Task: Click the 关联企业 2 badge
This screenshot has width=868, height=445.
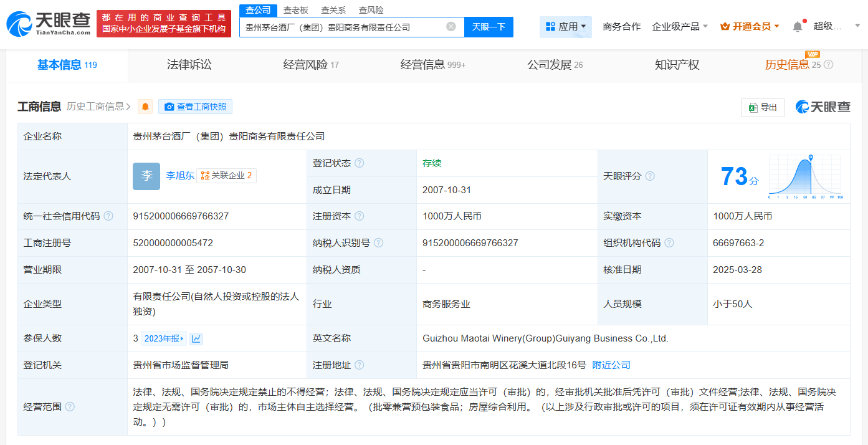Action: pyautogui.click(x=226, y=176)
